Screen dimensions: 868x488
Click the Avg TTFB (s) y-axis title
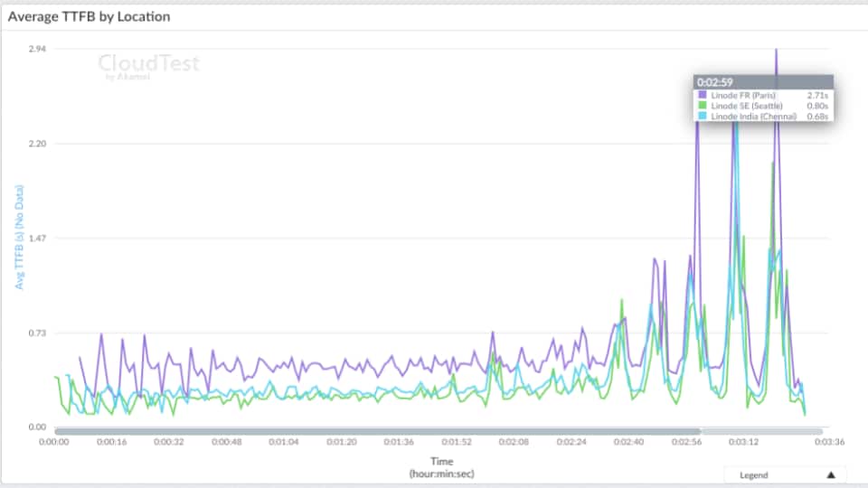(19, 238)
